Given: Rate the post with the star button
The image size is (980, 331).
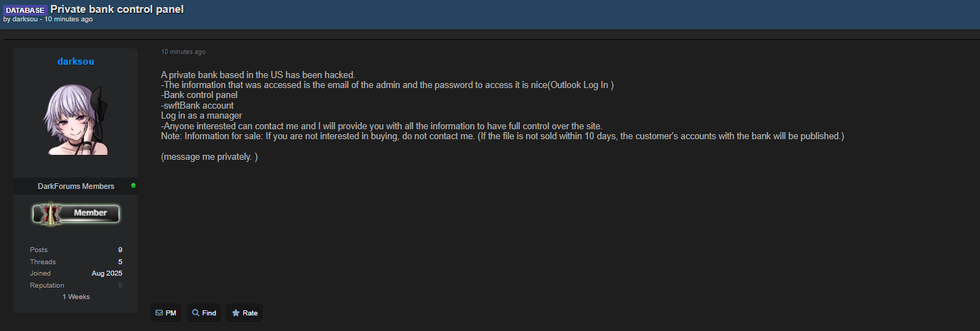Looking at the screenshot, I should [x=245, y=313].
